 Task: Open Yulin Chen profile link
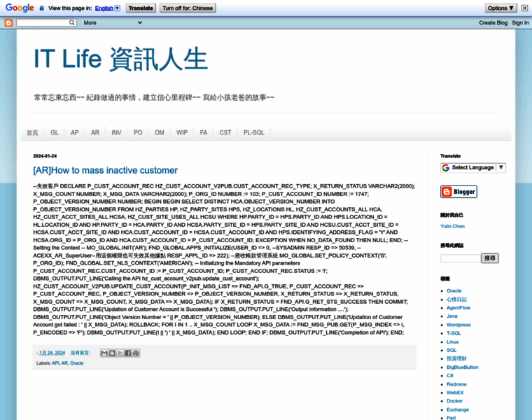tap(452, 226)
